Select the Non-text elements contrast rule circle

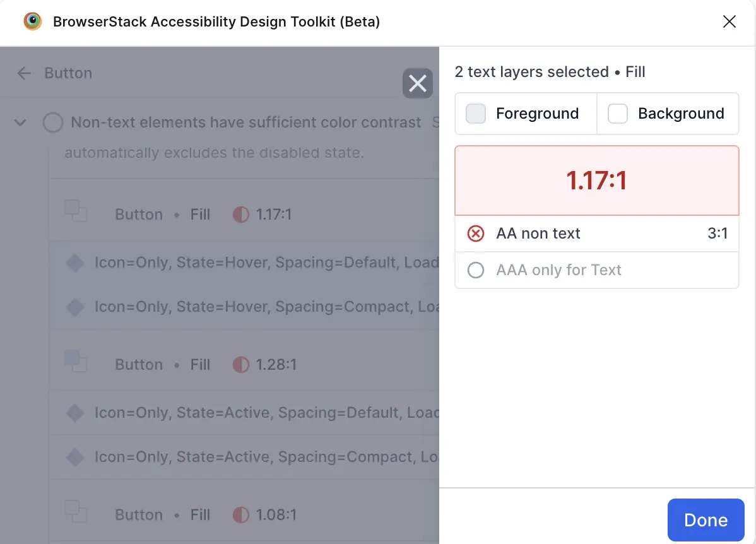pyautogui.click(x=53, y=122)
